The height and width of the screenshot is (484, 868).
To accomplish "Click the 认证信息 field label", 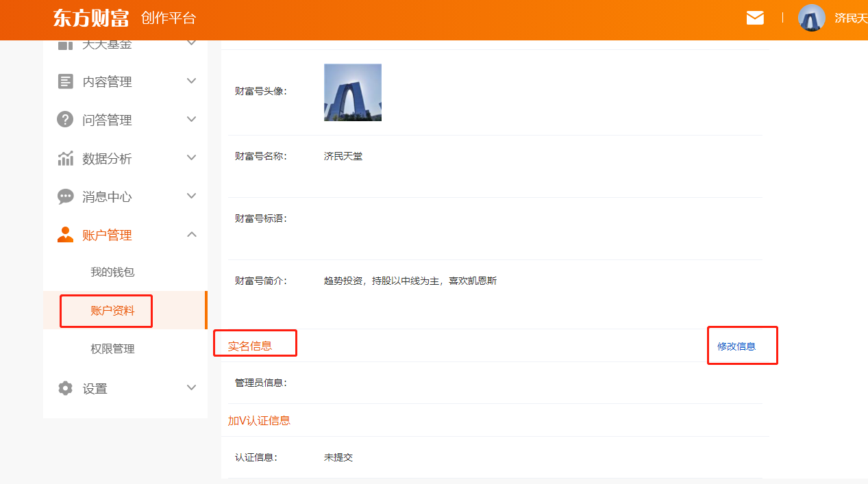I will click(256, 457).
